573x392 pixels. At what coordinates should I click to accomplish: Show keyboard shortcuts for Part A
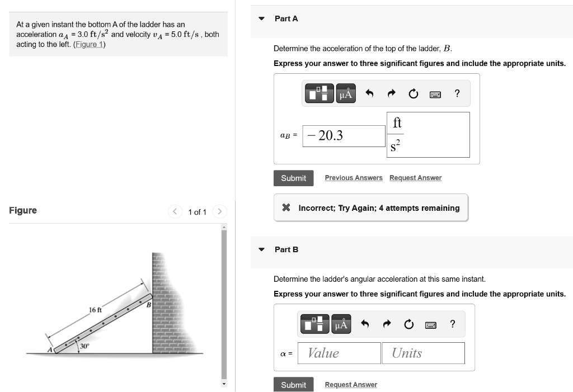435,94
